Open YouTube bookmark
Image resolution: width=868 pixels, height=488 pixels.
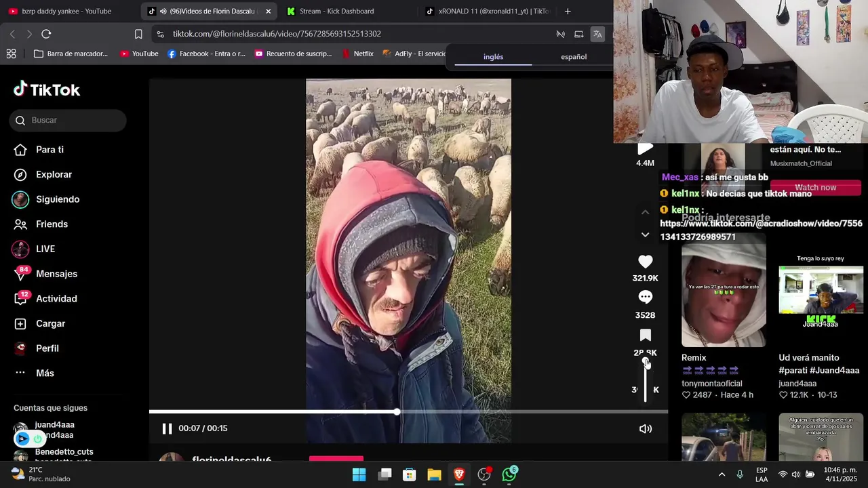point(139,54)
